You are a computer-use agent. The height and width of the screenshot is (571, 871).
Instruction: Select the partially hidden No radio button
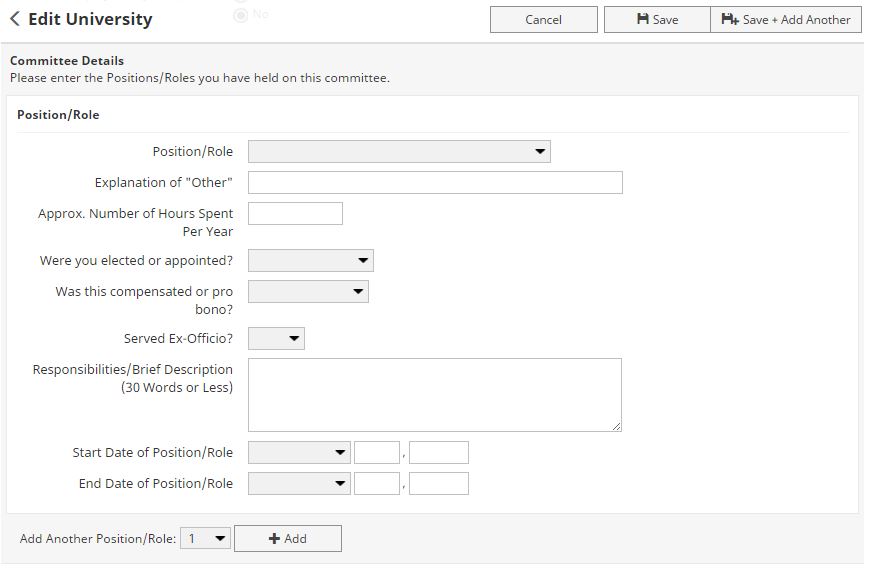click(240, 15)
